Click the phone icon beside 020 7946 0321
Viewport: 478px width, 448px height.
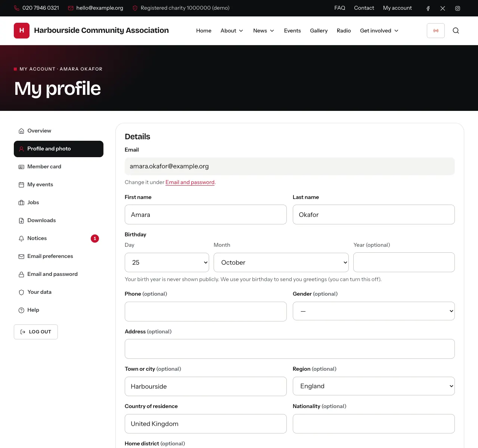[16, 8]
